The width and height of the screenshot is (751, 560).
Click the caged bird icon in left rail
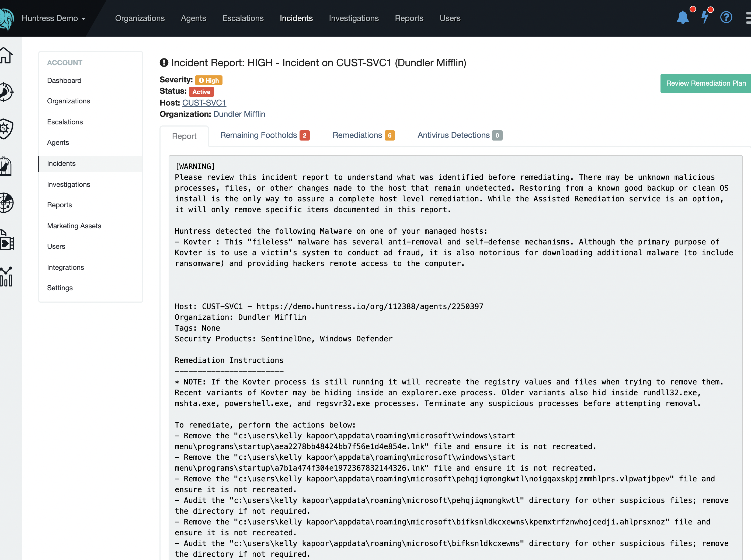[6, 166]
